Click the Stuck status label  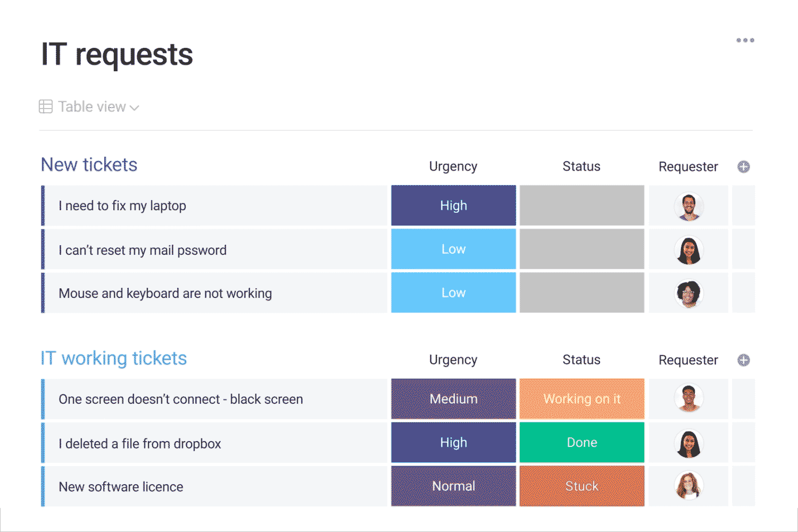pyautogui.click(x=581, y=486)
